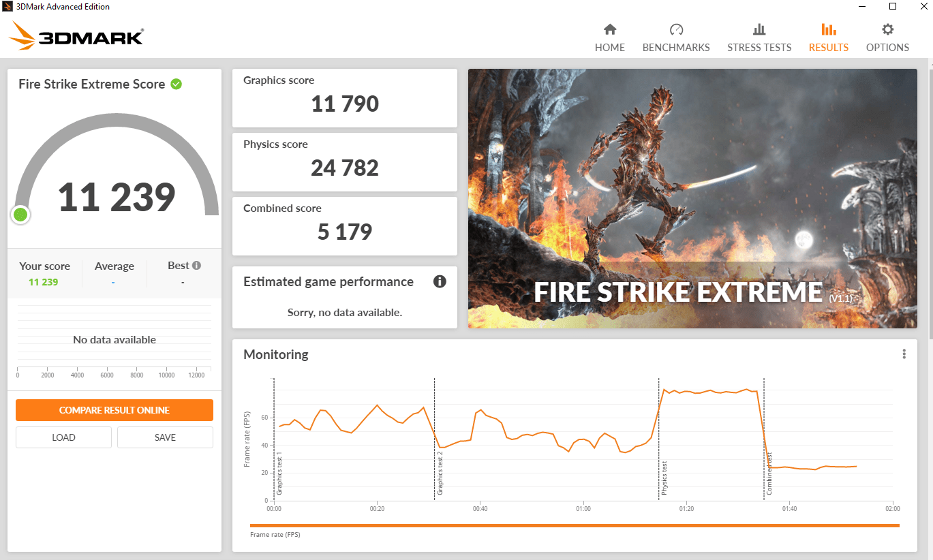
Task: Click the Home house icon
Action: 610,29
